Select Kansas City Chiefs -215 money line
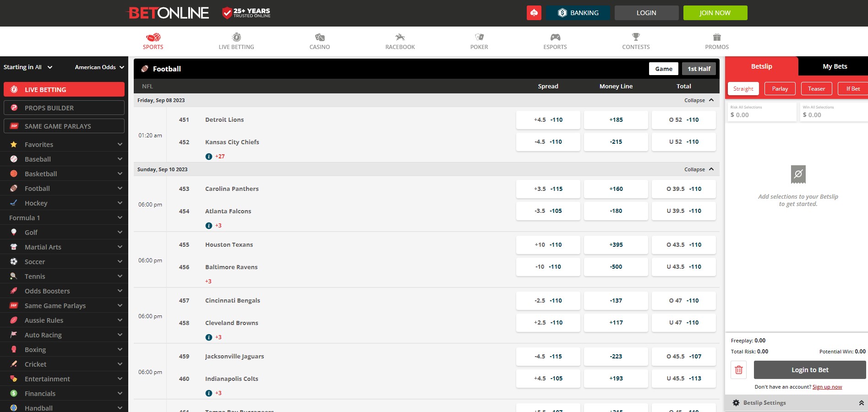Viewport: 868px width, 412px height. coord(616,142)
